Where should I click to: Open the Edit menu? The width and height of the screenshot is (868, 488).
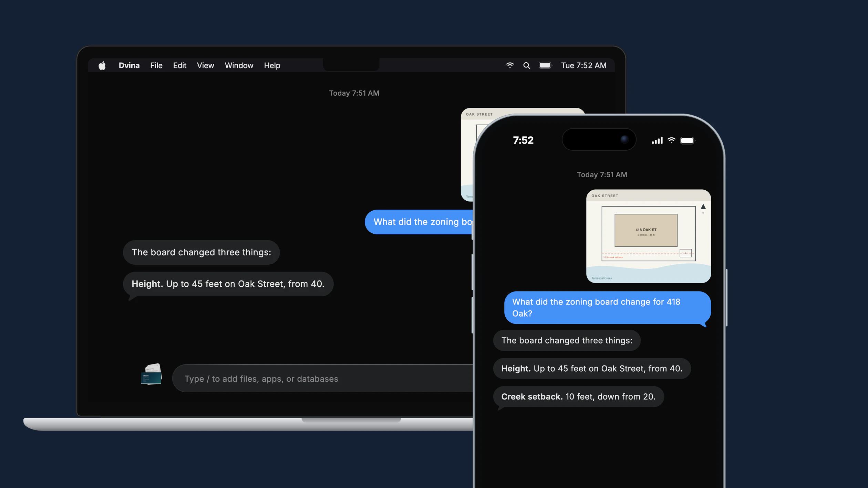[x=180, y=65]
